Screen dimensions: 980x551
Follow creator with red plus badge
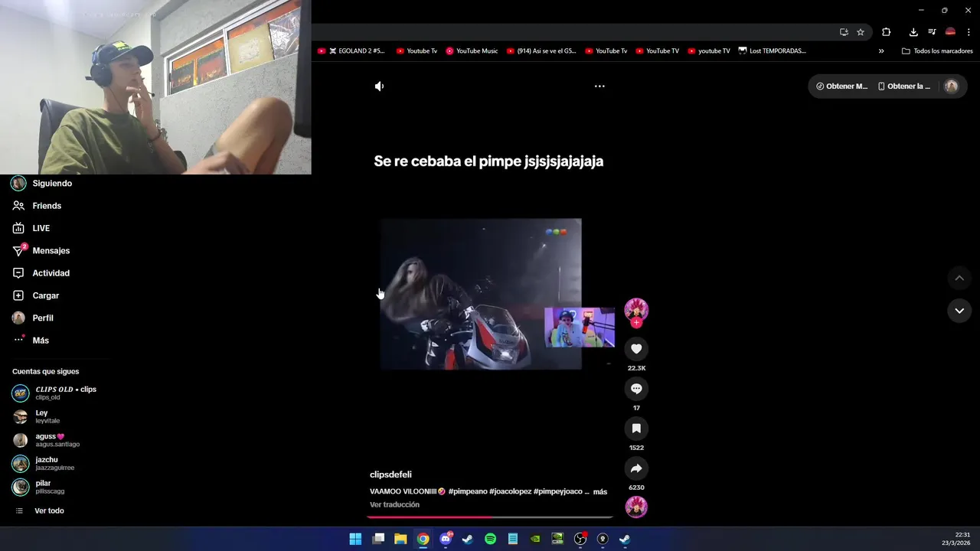coord(636,323)
